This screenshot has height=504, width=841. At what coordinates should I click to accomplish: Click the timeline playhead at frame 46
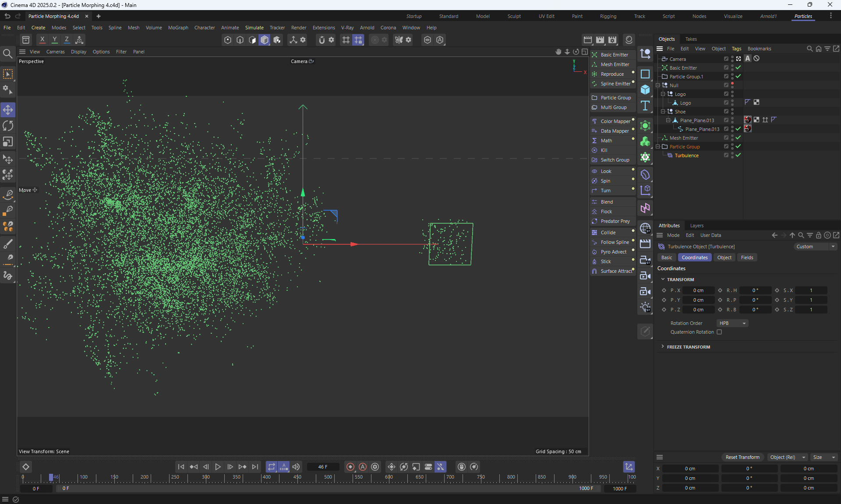(51, 477)
